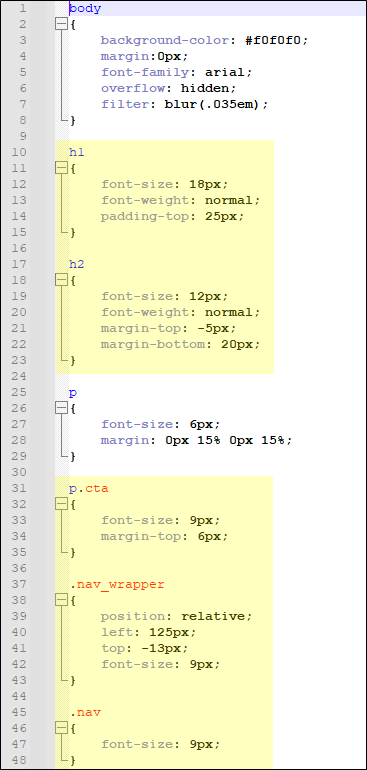The image size is (367, 770).
Task: Place cursor on #f0f0f0 color value
Action: pyautogui.click(x=276, y=40)
